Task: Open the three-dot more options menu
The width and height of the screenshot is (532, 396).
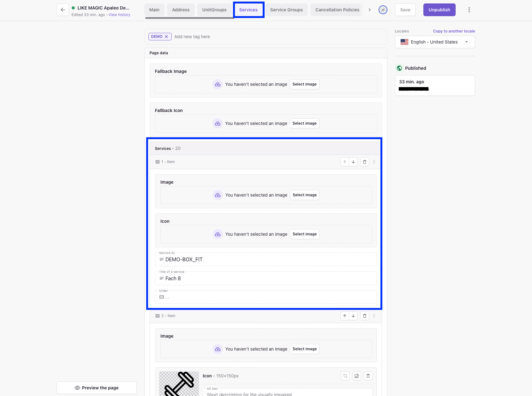Action: click(469, 10)
